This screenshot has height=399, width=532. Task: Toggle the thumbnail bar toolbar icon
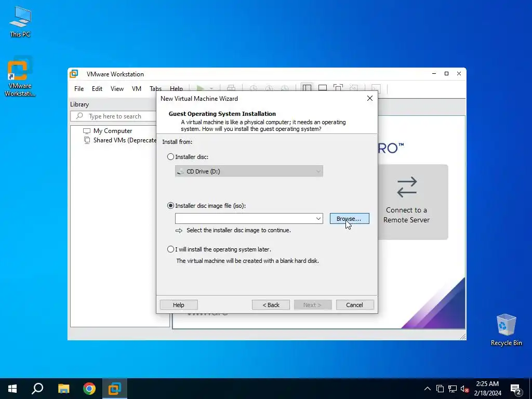322,88
